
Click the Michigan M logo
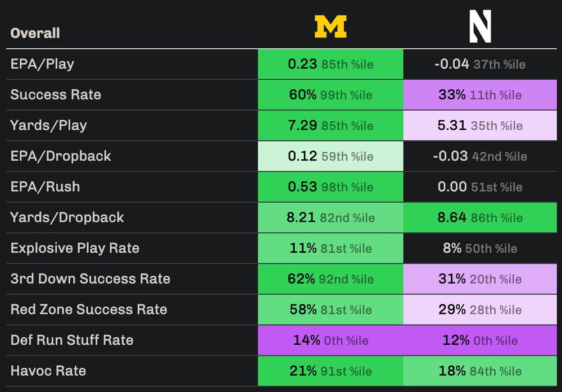pyautogui.click(x=330, y=26)
